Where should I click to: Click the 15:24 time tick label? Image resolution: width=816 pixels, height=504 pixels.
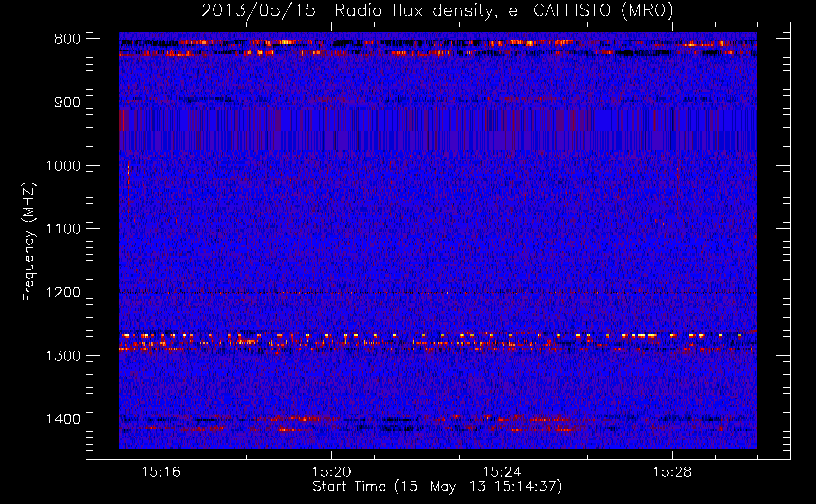pyautogui.click(x=502, y=472)
